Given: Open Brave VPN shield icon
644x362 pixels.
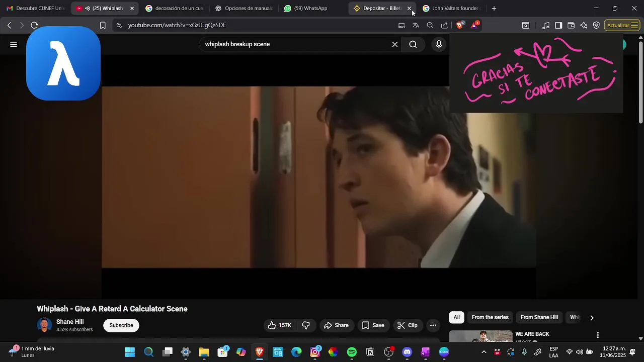Looking at the screenshot, I should coord(596,25).
